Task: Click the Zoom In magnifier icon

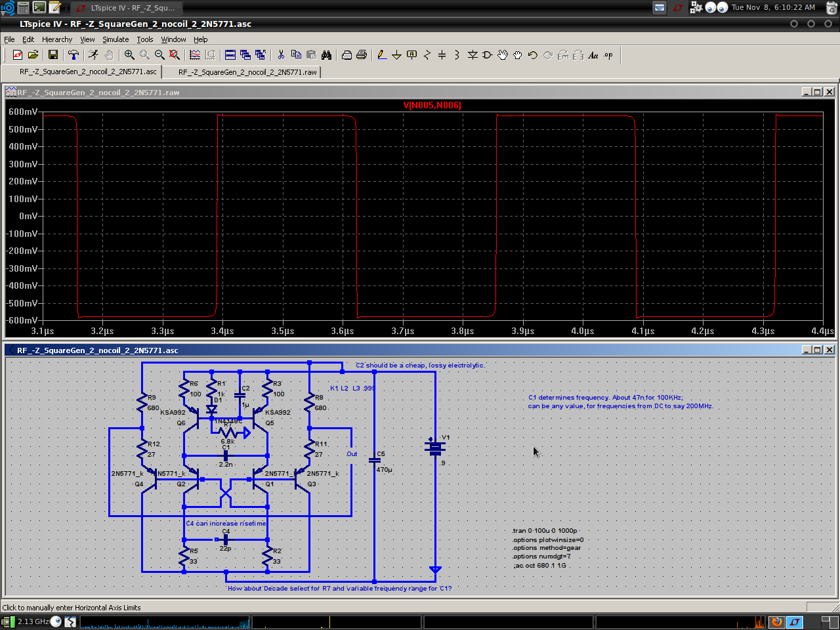Action: (130, 55)
